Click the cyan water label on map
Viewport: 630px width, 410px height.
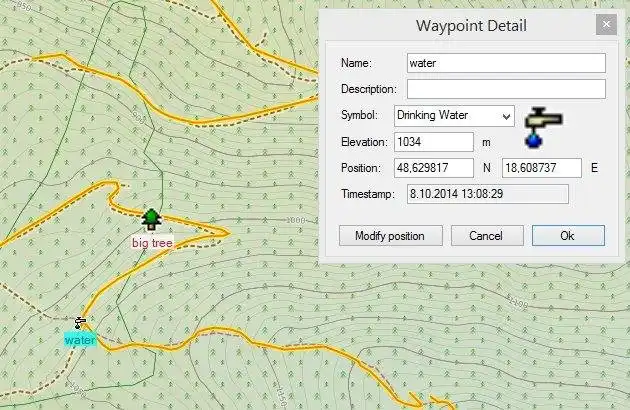tap(80, 340)
